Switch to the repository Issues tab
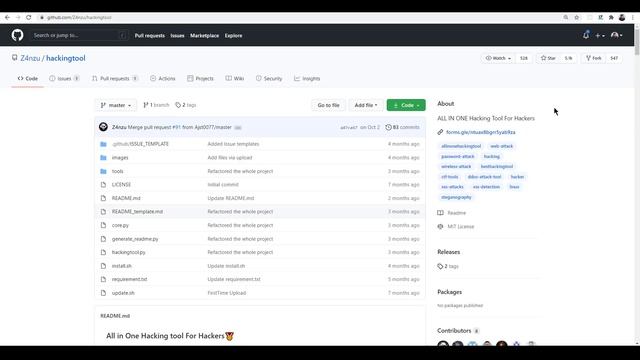 [x=64, y=78]
